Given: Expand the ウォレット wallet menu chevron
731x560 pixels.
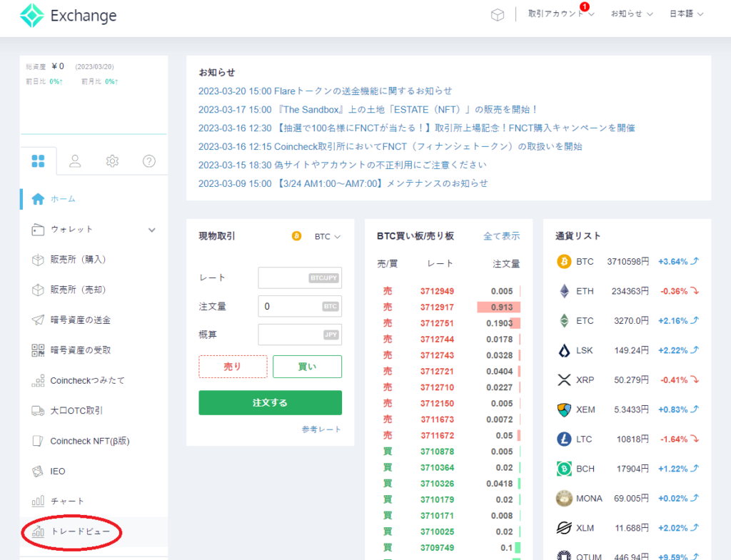Looking at the screenshot, I should point(151,230).
